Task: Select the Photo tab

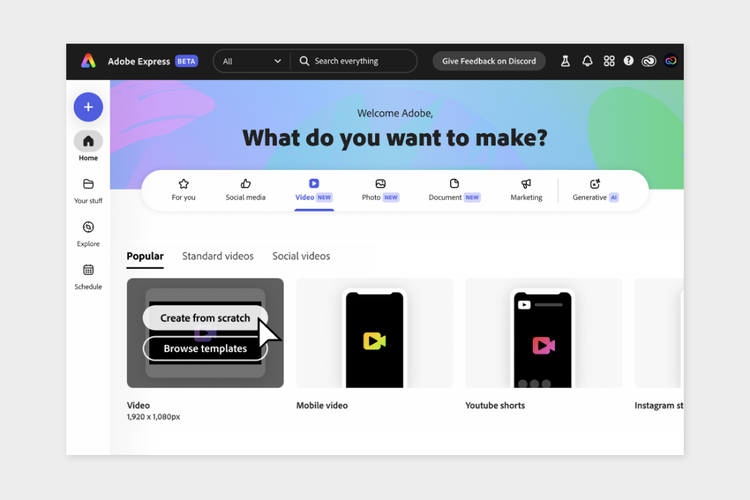Action: pyautogui.click(x=380, y=190)
